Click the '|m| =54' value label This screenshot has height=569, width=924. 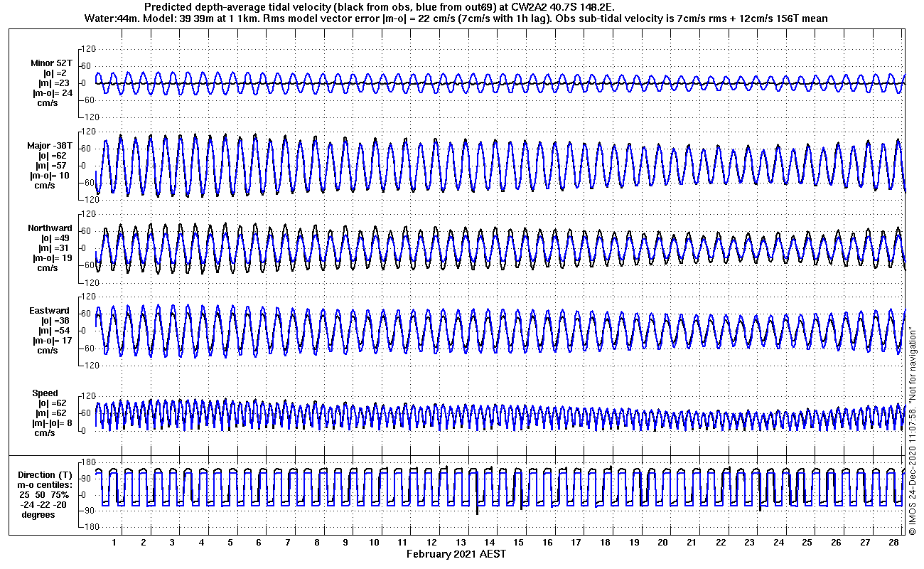pyautogui.click(x=53, y=331)
